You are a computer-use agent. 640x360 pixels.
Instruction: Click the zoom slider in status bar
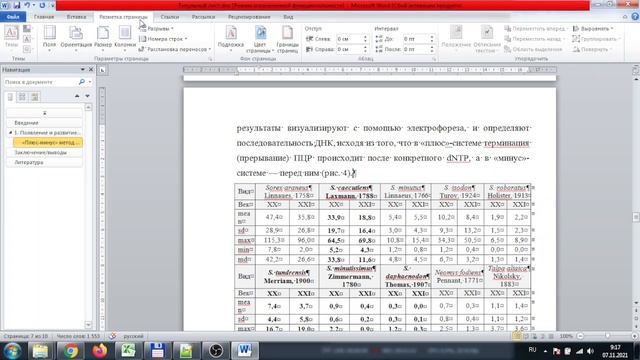607,336
